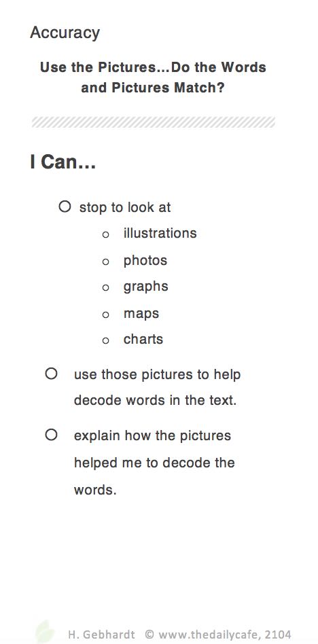318x644 pixels.
Task: Tick the circle beside 'stop to look at'
Action: (65, 207)
